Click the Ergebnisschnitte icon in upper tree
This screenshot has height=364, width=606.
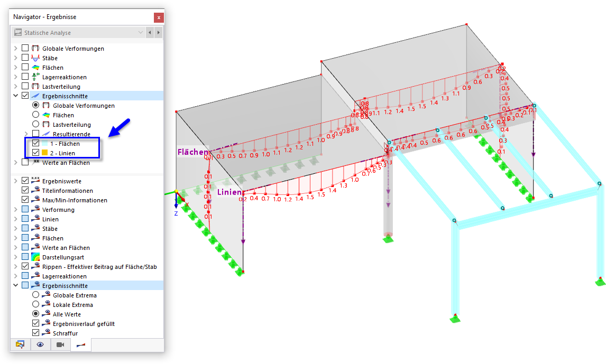click(x=35, y=96)
